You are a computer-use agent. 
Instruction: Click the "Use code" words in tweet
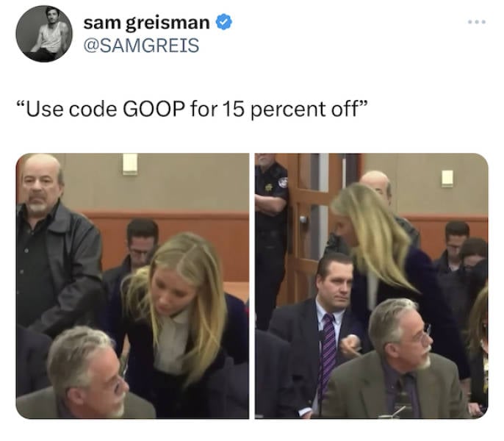(71, 110)
